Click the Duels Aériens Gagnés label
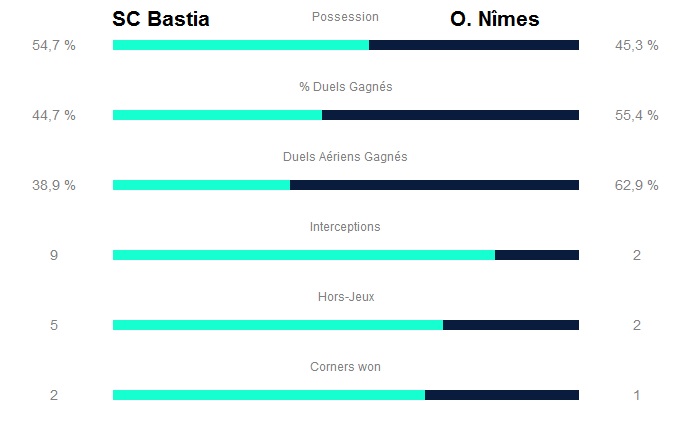 point(345,157)
